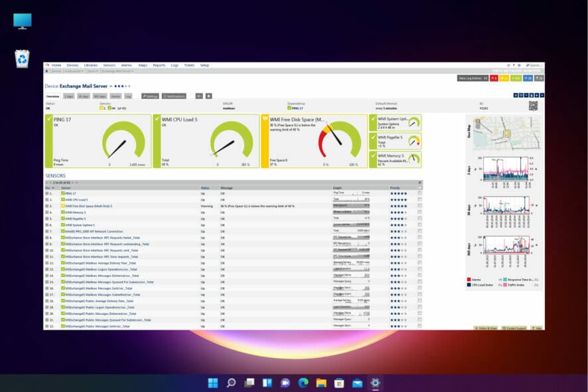
Task: Open the Libraries menu
Action: click(x=91, y=65)
